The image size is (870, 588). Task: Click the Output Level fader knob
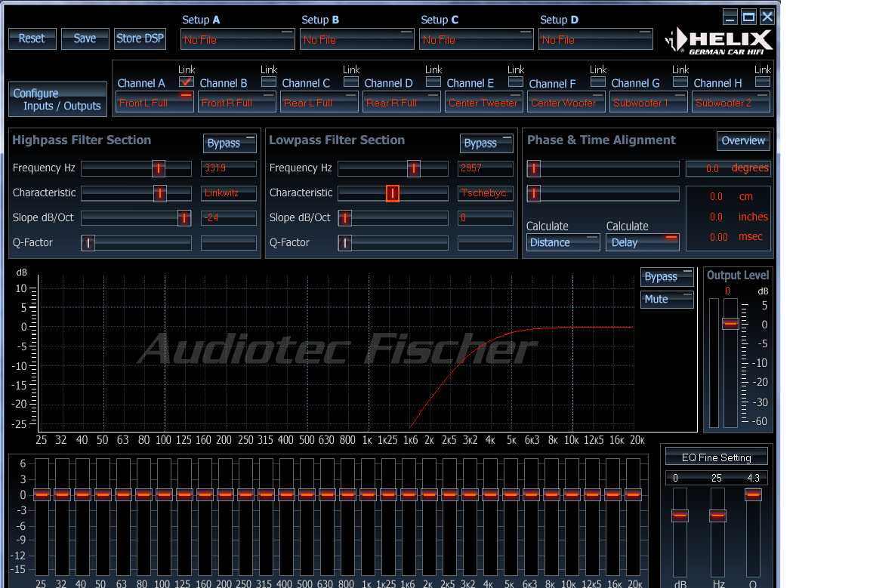tap(730, 323)
